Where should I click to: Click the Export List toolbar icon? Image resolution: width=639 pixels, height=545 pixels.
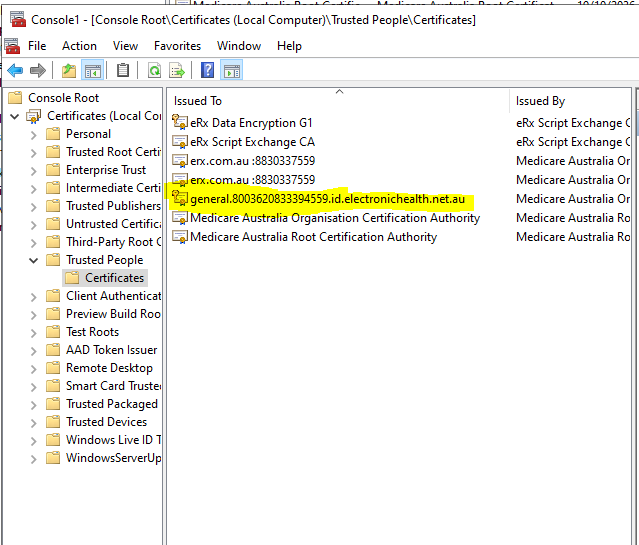click(177, 71)
